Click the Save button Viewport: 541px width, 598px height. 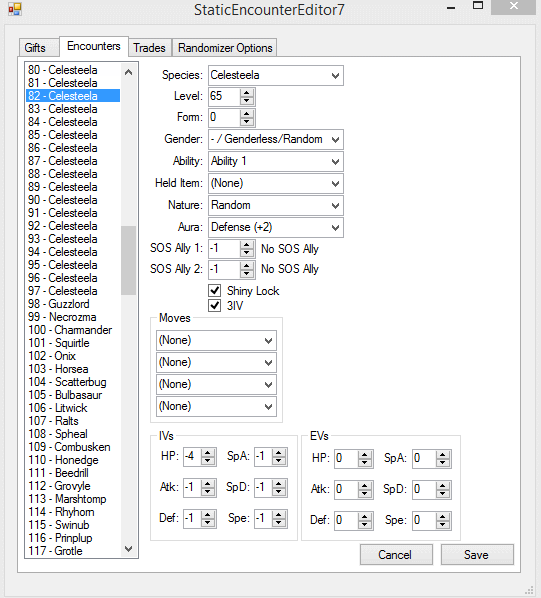pos(477,555)
